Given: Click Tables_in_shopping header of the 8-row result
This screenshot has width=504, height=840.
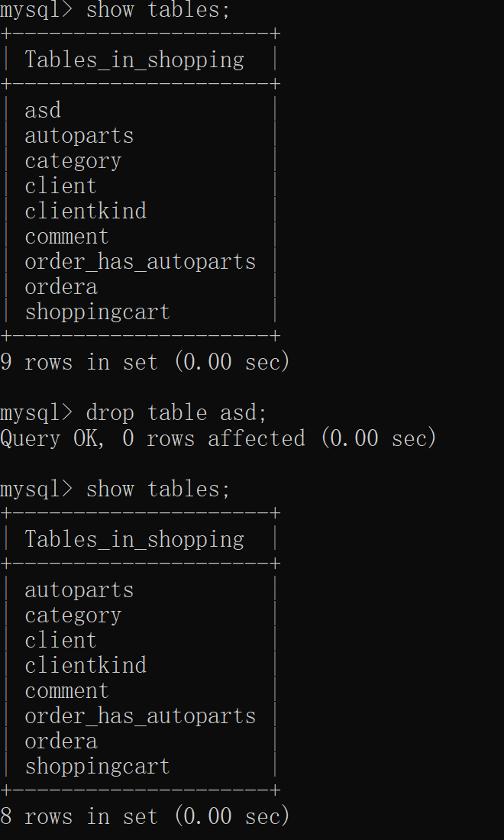Looking at the screenshot, I should coord(134,539).
